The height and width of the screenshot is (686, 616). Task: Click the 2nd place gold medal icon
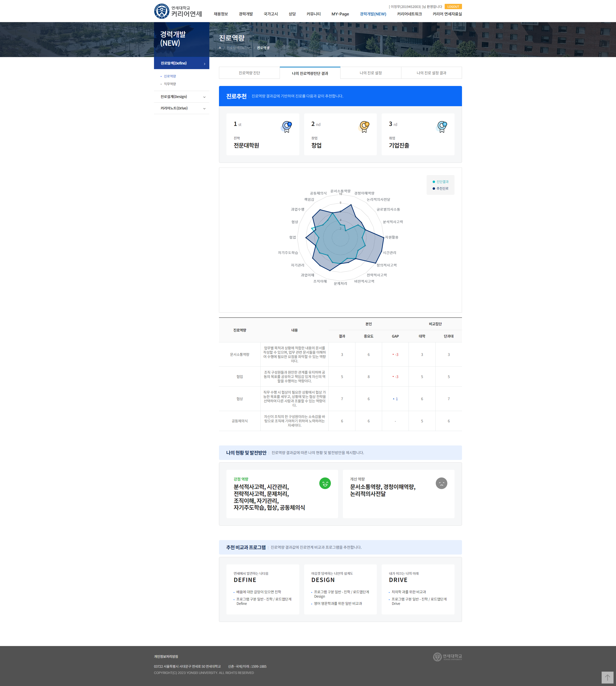364,127
